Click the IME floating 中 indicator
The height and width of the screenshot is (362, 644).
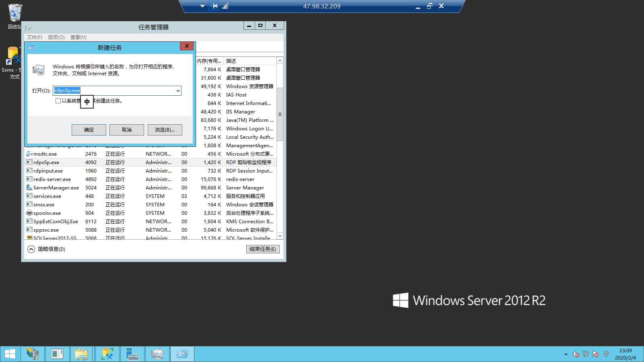point(87,102)
